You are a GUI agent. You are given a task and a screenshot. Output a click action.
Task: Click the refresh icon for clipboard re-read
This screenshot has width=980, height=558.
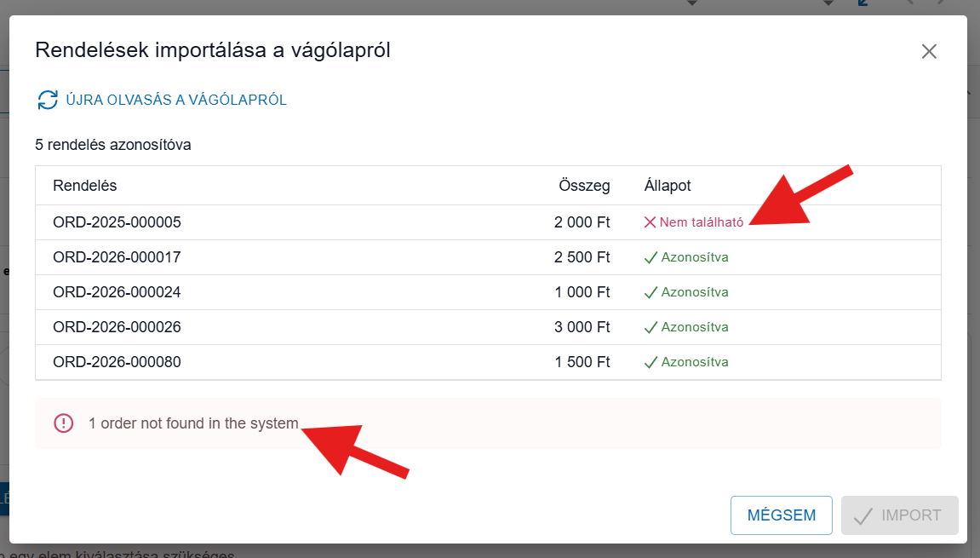tap(48, 101)
